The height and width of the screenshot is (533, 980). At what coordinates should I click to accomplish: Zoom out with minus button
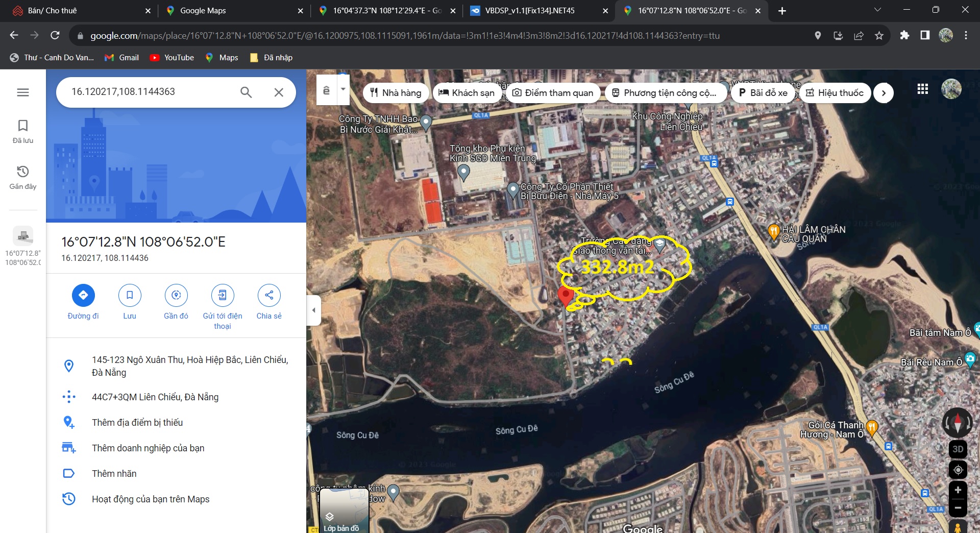click(x=958, y=507)
